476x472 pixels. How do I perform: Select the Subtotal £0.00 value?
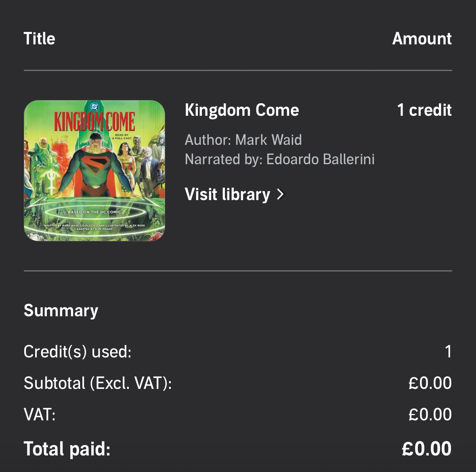[x=430, y=383]
